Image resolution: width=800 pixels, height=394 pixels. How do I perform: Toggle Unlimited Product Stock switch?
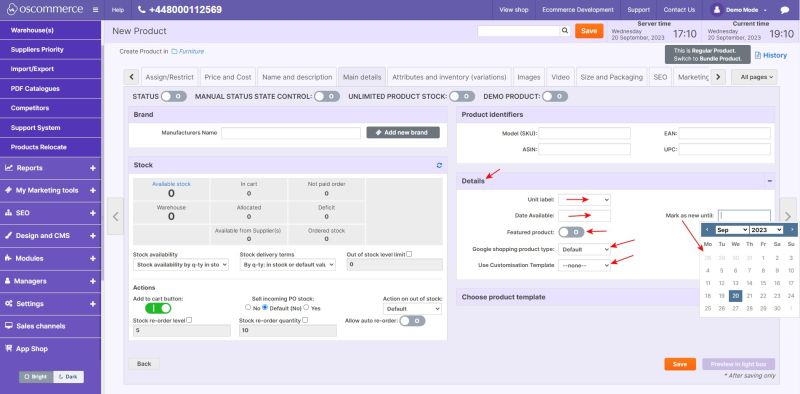[462, 96]
